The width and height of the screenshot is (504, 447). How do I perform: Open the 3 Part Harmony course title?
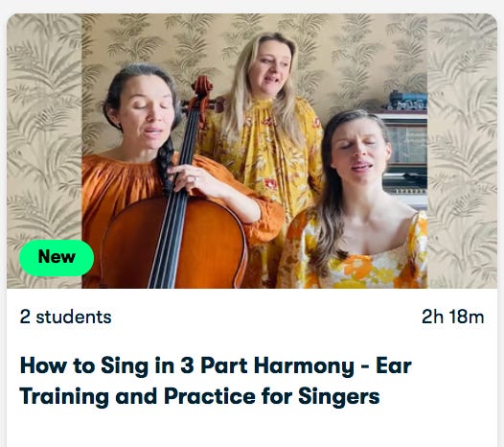click(216, 381)
